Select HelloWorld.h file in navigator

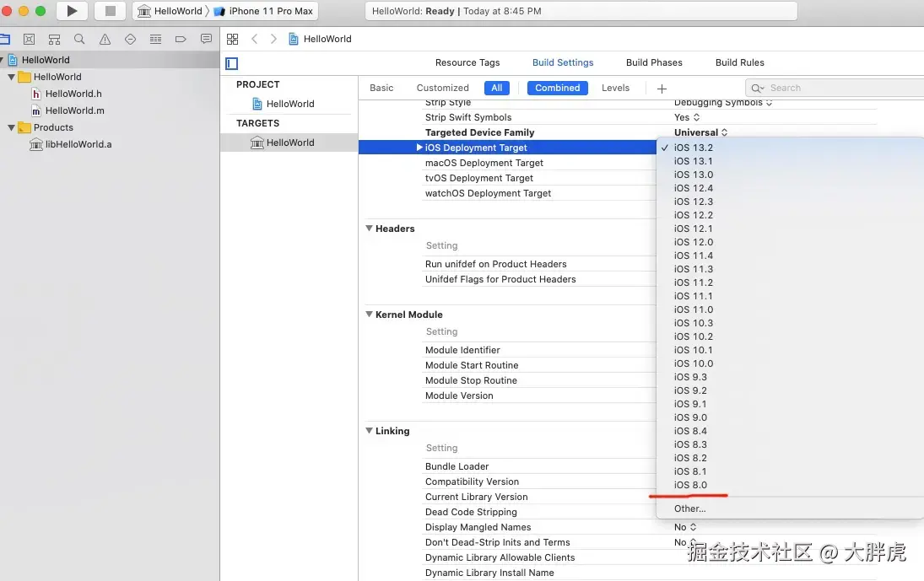(x=67, y=94)
